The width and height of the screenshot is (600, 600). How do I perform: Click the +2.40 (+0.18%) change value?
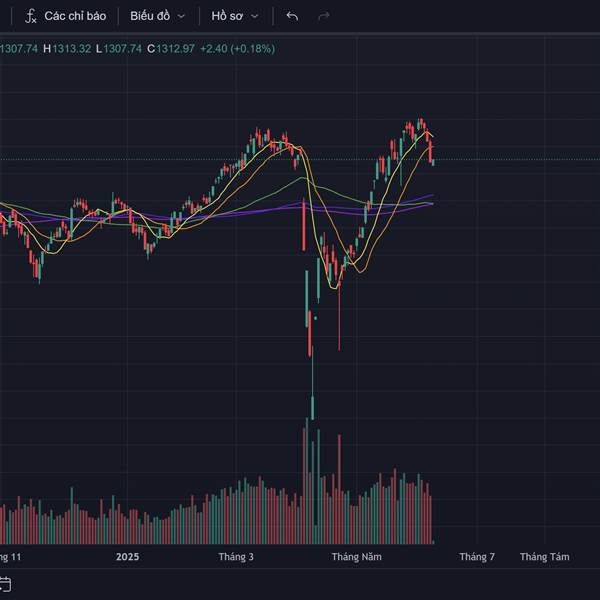[238, 49]
